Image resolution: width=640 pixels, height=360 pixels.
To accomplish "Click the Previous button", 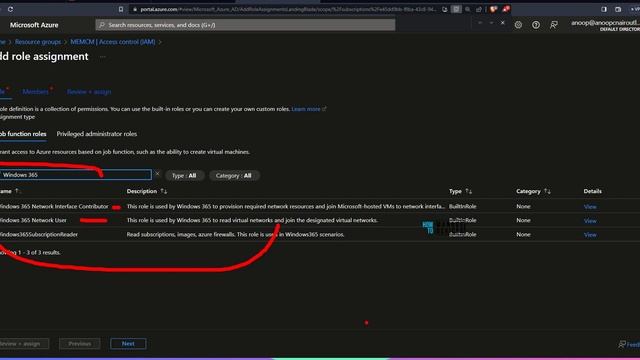I will click(80, 344).
